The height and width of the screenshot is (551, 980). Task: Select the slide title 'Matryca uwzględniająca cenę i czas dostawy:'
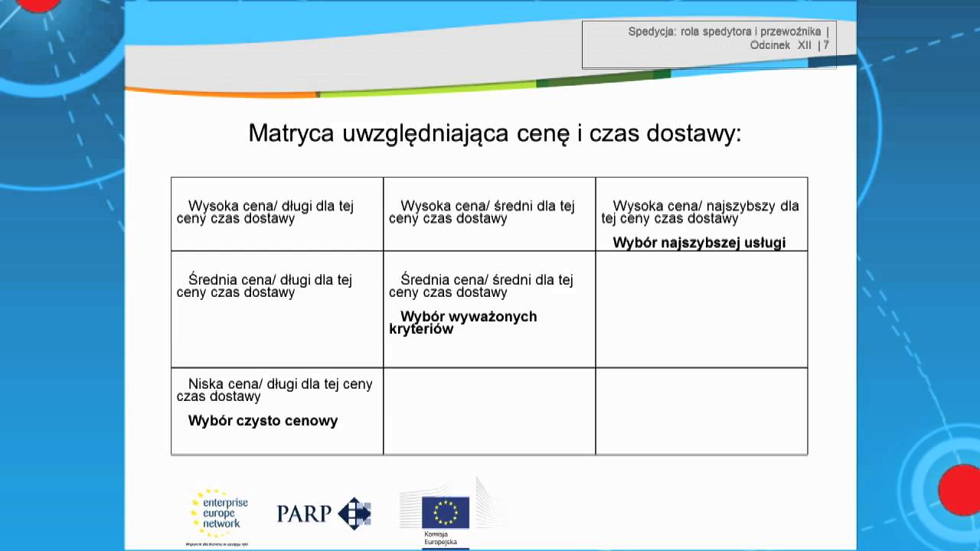coord(495,133)
